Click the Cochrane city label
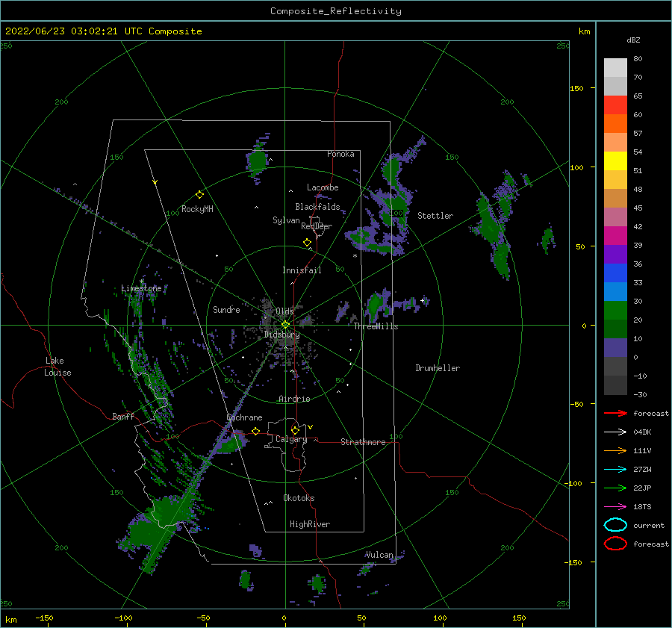 244,417
